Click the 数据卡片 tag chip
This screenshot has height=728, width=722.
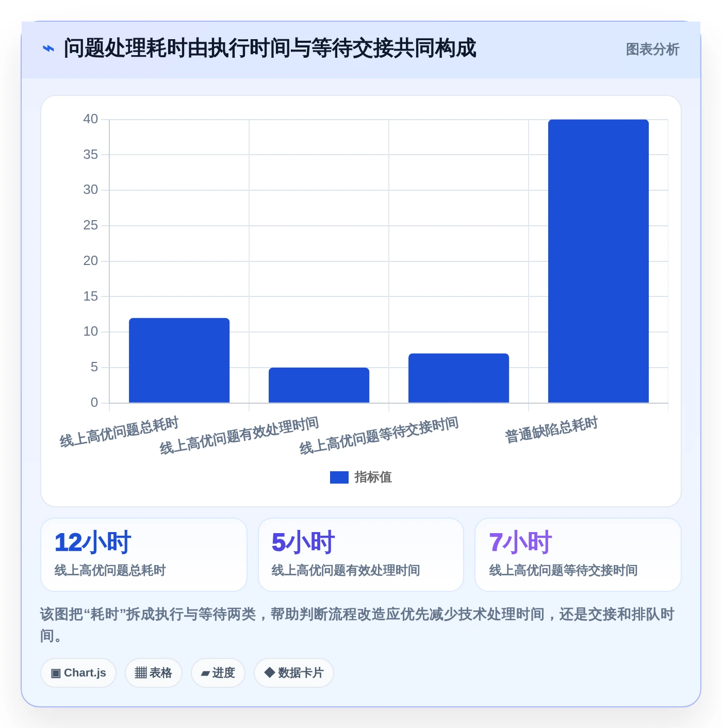point(294,673)
